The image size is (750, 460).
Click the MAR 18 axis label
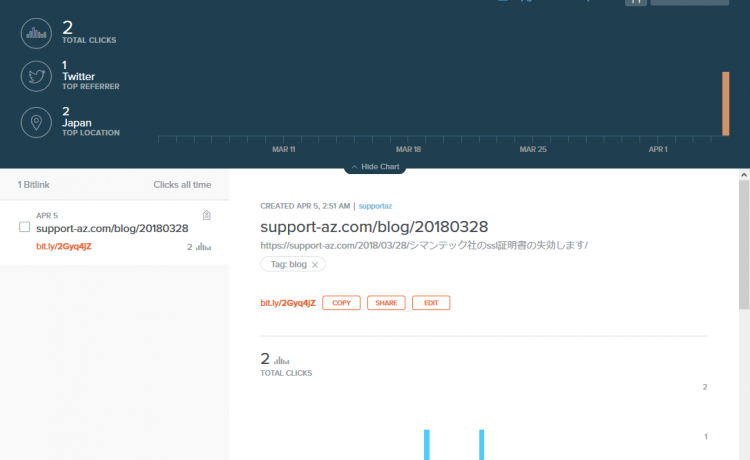[x=408, y=149]
